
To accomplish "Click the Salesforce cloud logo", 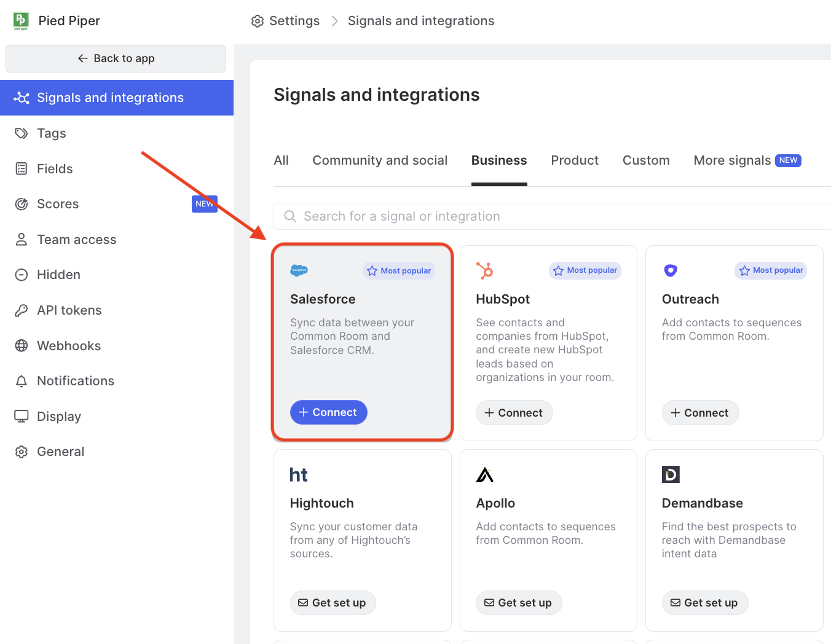I will click(299, 270).
